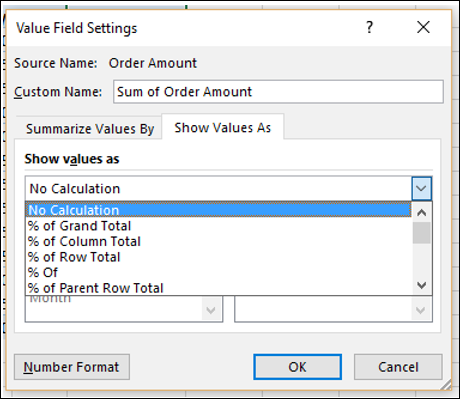The height and width of the screenshot is (399, 460).
Task: Close the Value Field Settings dialog
Action: tap(423, 27)
